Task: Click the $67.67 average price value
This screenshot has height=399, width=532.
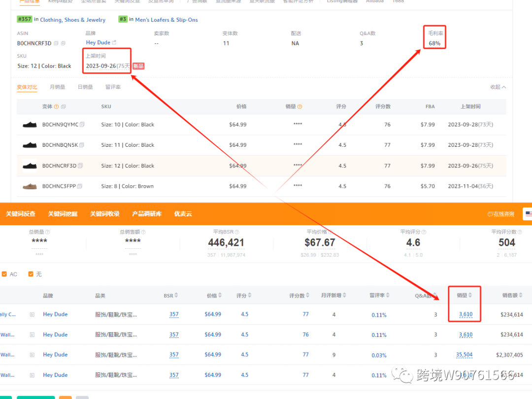Action: [x=320, y=242]
